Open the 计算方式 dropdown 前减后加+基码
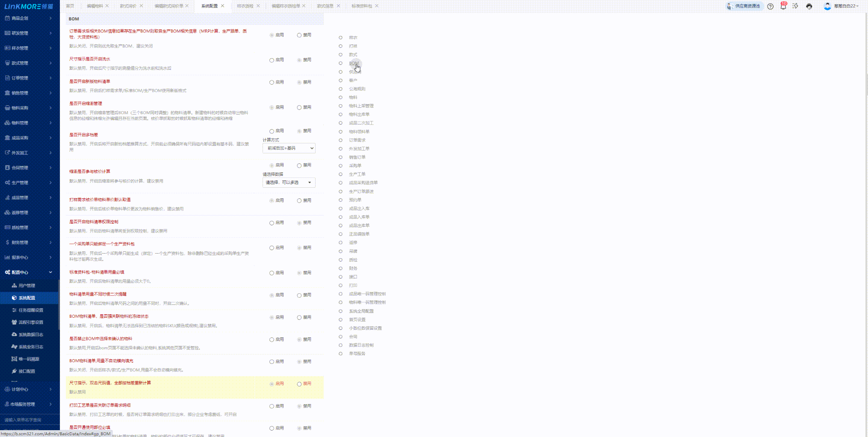The width and height of the screenshot is (868, 437). click(x=289, y=148)
